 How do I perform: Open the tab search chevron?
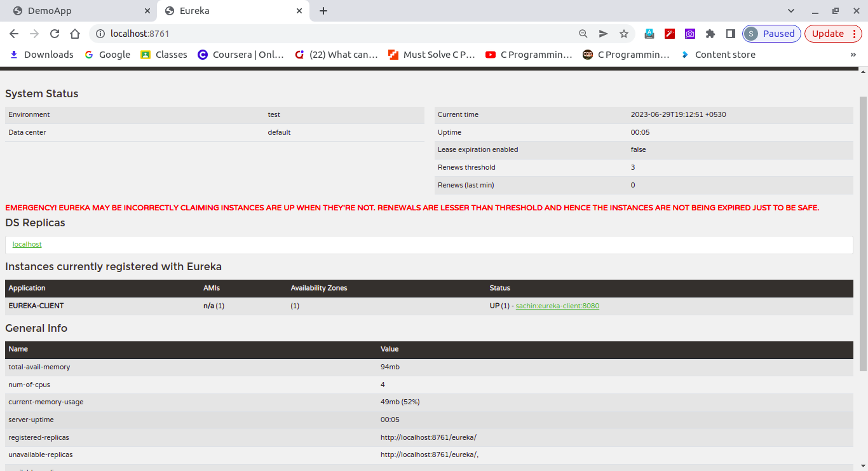click(790, 10)
